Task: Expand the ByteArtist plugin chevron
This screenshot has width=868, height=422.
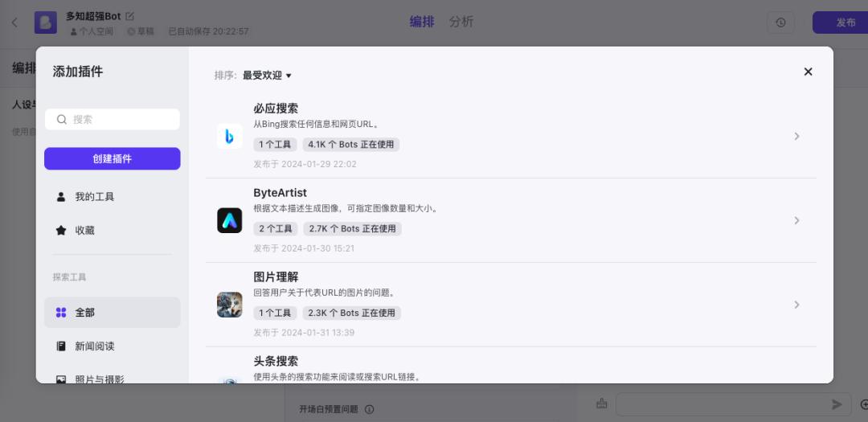Action: coord(796,220)
